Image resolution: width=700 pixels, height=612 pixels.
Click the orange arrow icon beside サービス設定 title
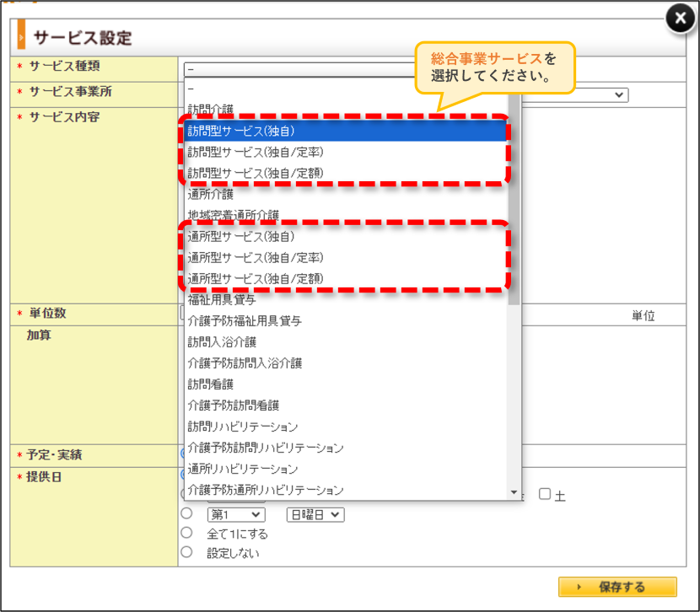click(x=21, y=35)
